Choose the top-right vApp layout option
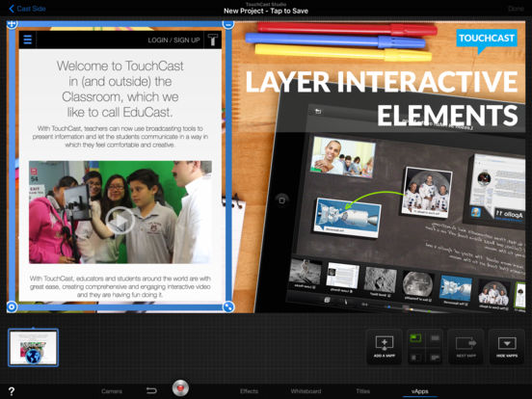The height and width of the screenshot is (399, 532). pos(435,338)
